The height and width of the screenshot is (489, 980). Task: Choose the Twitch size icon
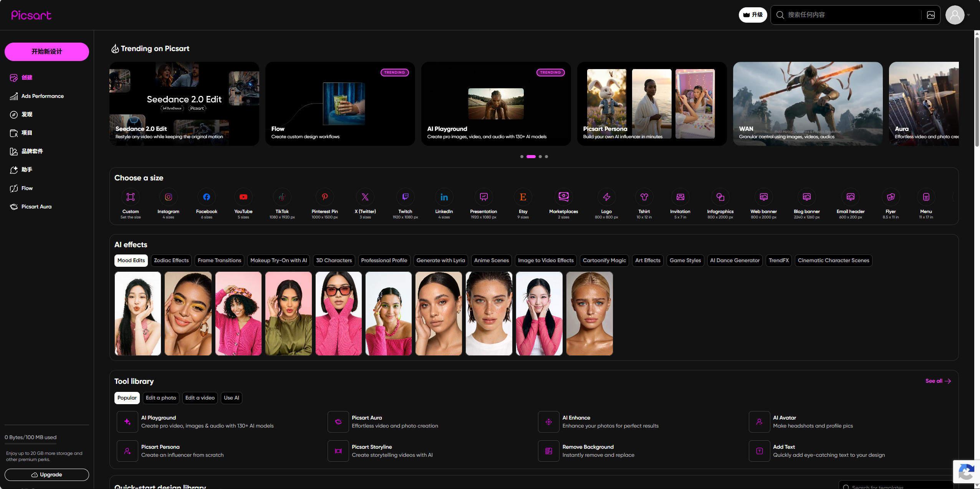click(x=406, y=197)
